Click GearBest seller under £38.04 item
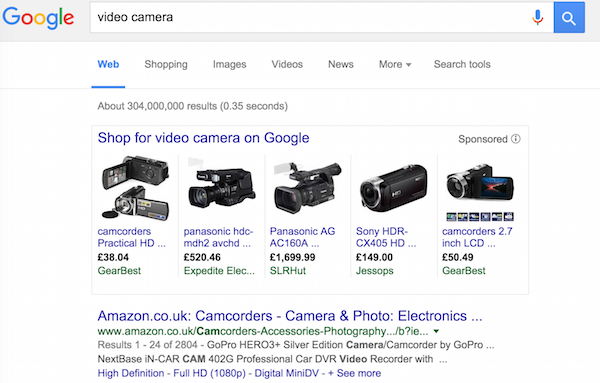 119,271
